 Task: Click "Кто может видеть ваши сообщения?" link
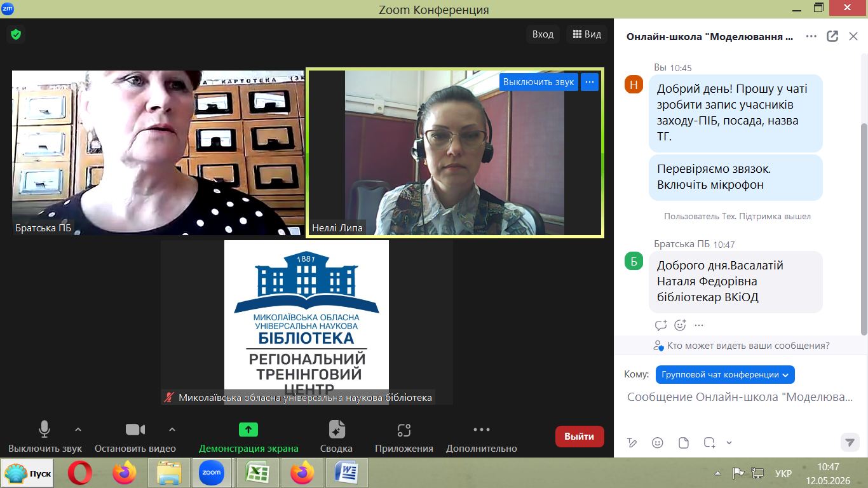point(748,346)
